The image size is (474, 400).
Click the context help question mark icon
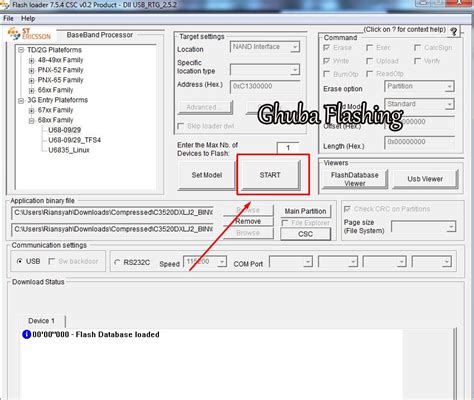coord(454,32)
